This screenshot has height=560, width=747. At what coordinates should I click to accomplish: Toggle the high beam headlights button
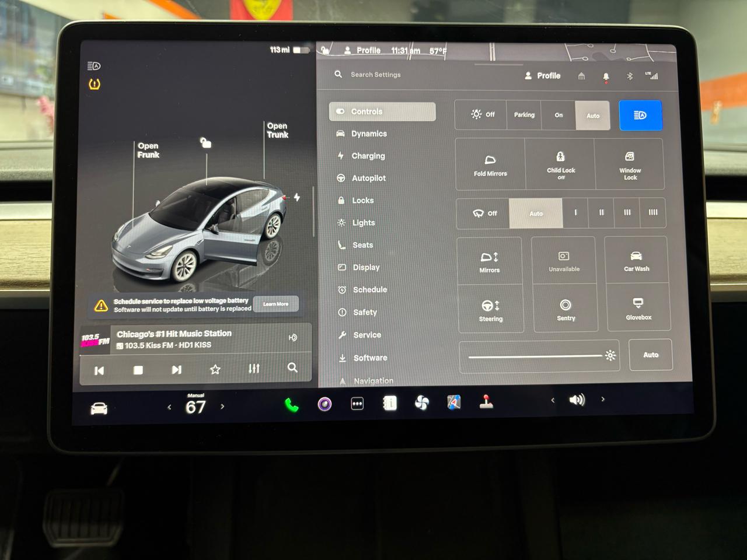[x=640, y=116]
